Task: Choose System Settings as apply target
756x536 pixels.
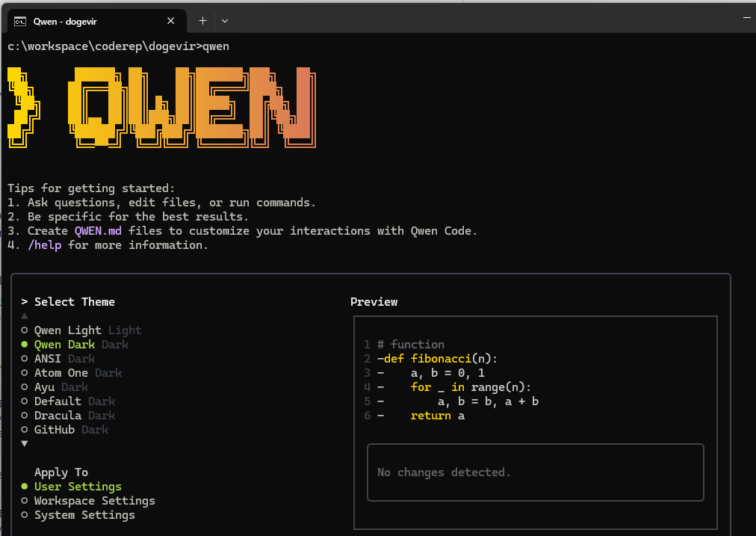Action: tap(84, 514)
